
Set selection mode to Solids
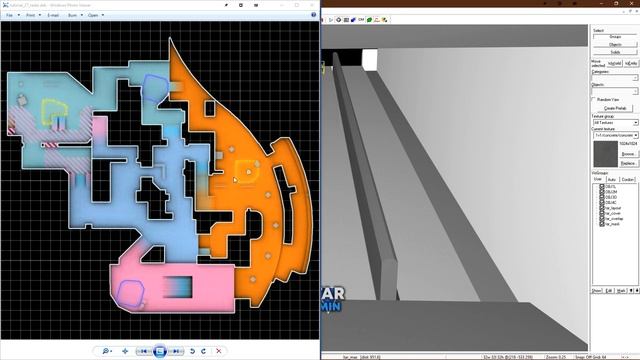(x=615, y=52)
